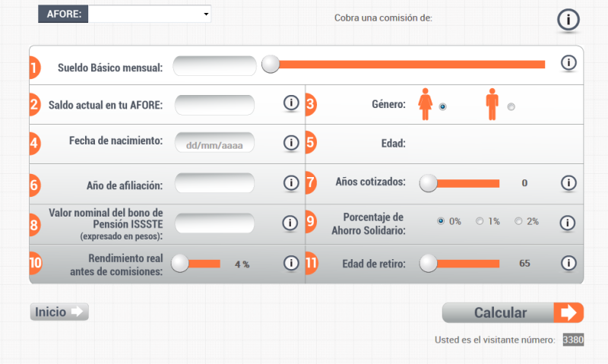The width and height of the screenshot is (608, 364).
Task: Choose 2% Ahorro Solidario option
Action: coord(518,221)
